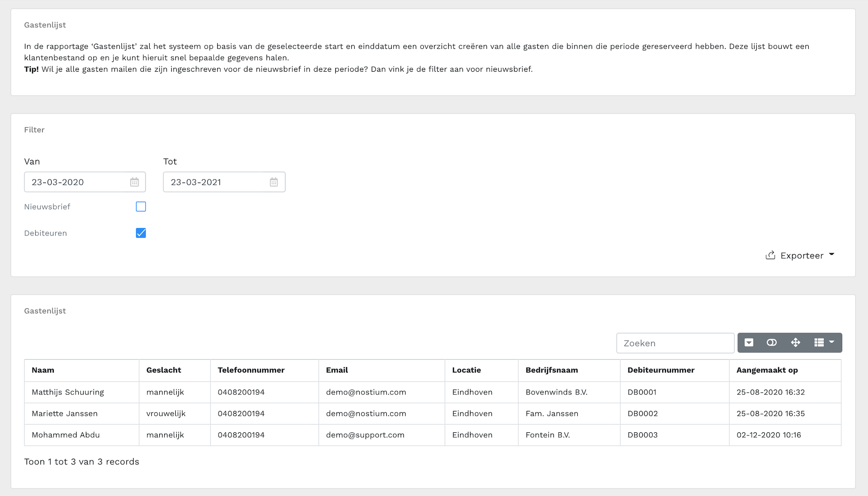868x496 pixels.
Task: Sort by the Naam column header
Action: click(43, 370)
